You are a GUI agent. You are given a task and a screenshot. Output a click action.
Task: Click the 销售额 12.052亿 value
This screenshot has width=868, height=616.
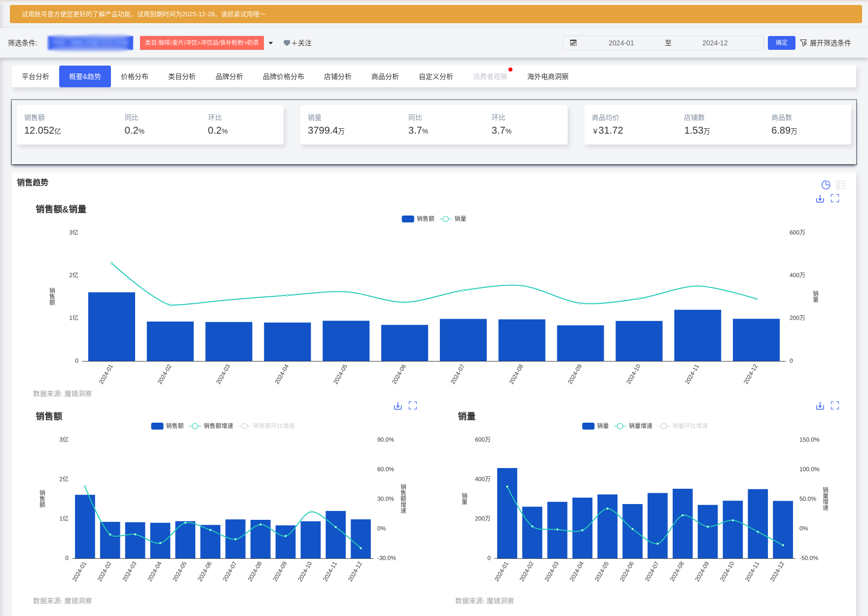tap(42, 131)
